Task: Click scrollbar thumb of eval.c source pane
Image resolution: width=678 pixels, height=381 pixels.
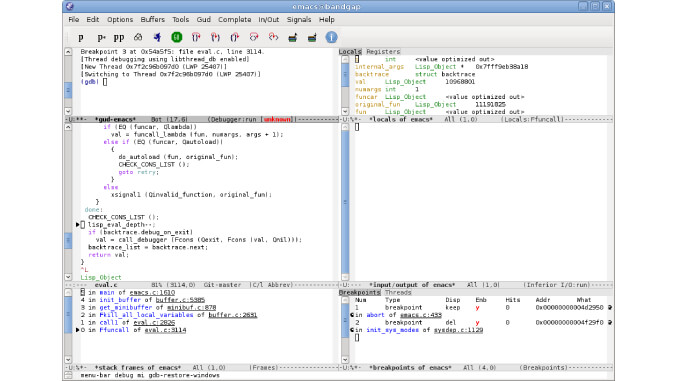Action: click(x=68, y=240)
